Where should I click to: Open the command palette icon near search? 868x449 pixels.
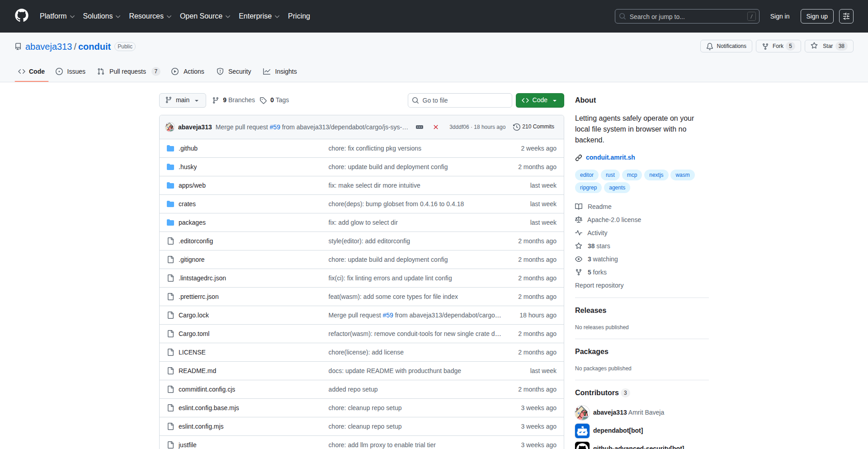pos(846,16)
